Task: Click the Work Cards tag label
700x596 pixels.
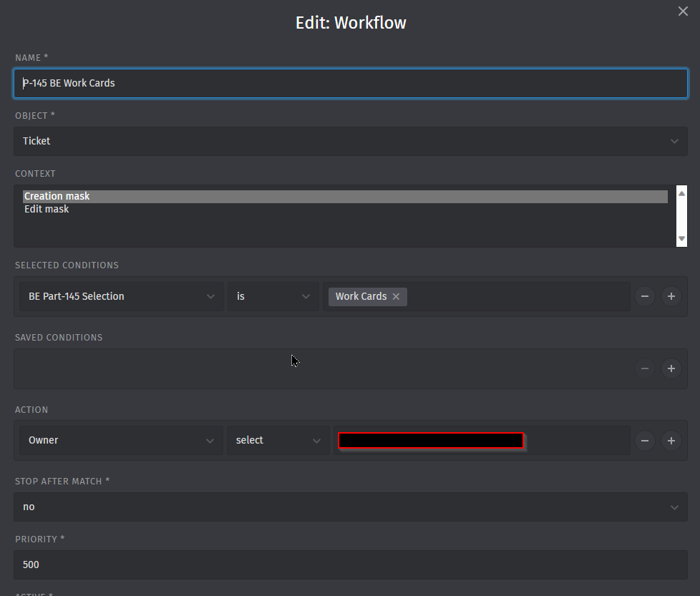Action: click(x=361, y=296)
